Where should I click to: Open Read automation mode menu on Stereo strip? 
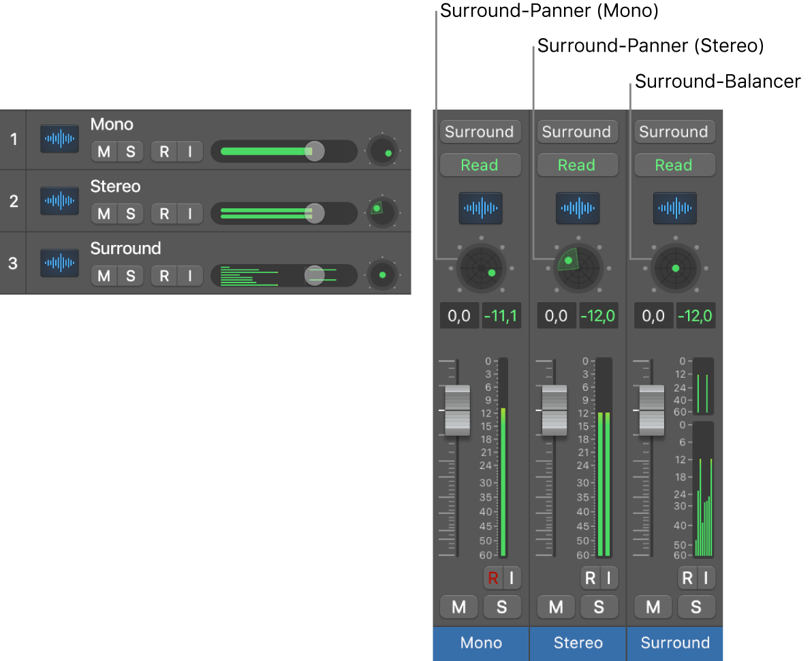click(x=578, y=165)
